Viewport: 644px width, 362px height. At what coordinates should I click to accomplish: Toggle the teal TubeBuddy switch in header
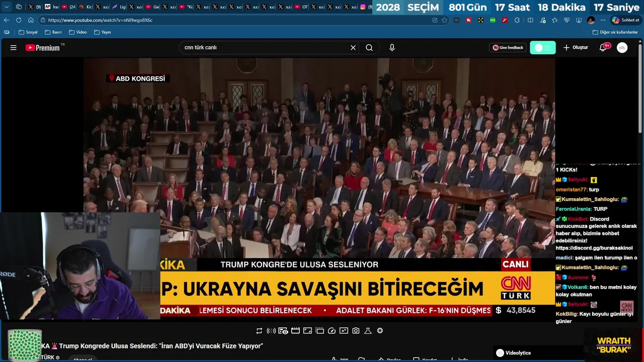543,48
